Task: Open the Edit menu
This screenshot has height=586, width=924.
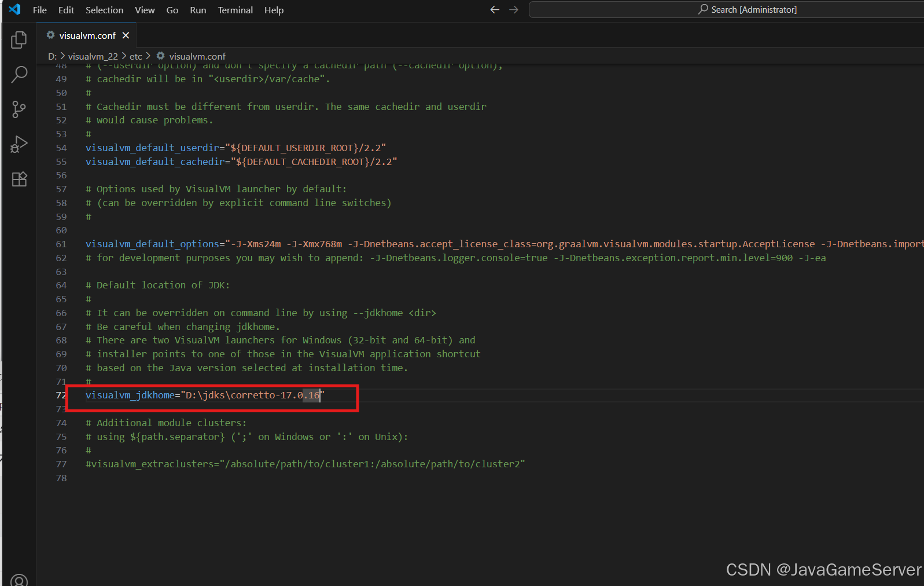Action: coord(66,10)
